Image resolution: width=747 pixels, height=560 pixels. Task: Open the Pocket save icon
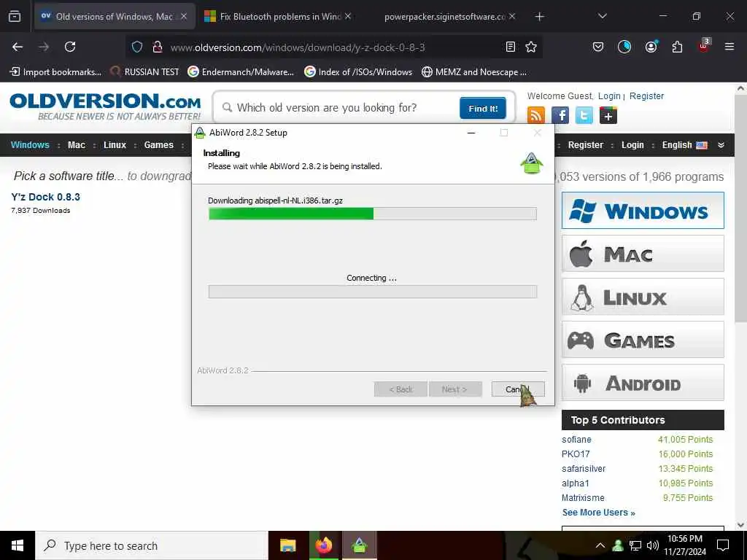point(598,47)
